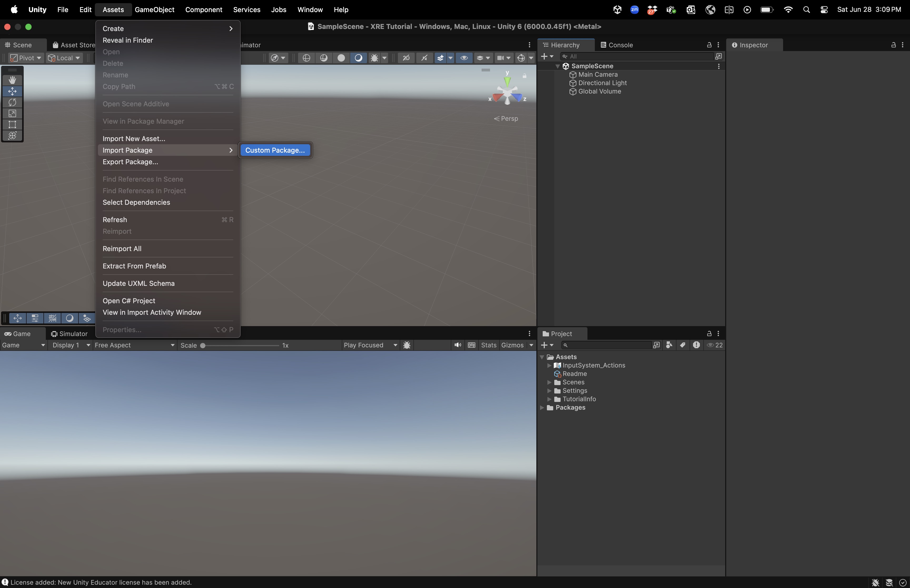The height and width of the screenshot is (588, 910).
Task: Open the Play Focused dropdown
Action: [370, 345]
